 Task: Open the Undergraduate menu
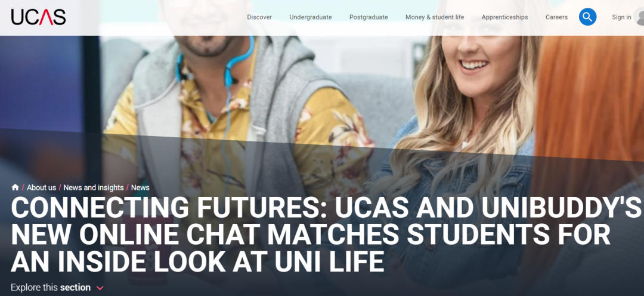311,17
